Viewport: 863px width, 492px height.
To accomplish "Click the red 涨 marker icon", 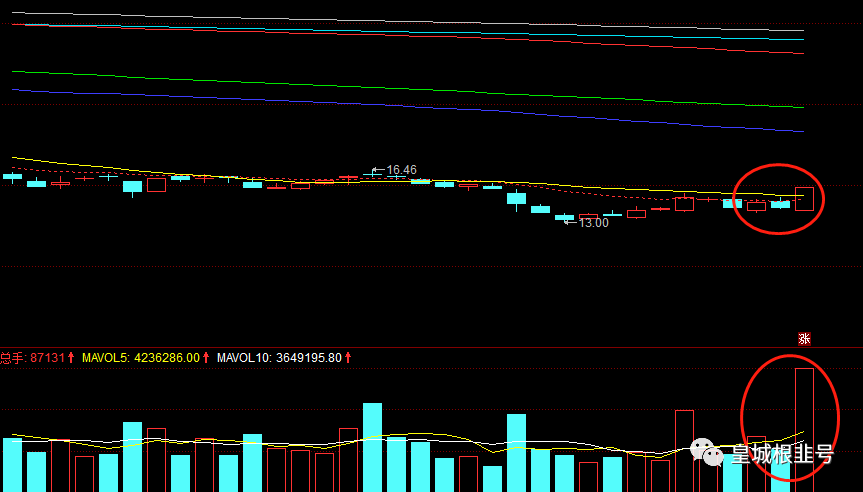I will 804,338.
